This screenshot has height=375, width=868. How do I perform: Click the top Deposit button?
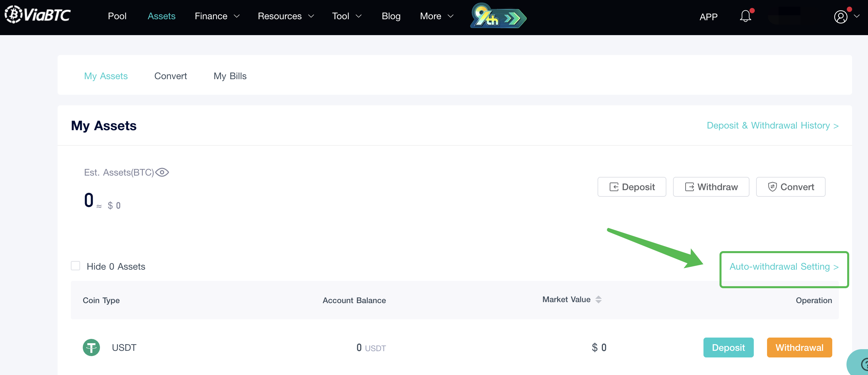click(632, 187)
